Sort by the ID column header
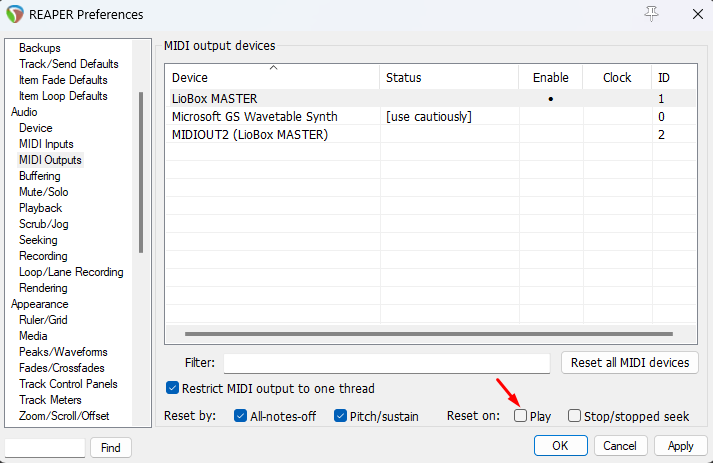This screenshot has width=713, height=463. coord(674,77)
